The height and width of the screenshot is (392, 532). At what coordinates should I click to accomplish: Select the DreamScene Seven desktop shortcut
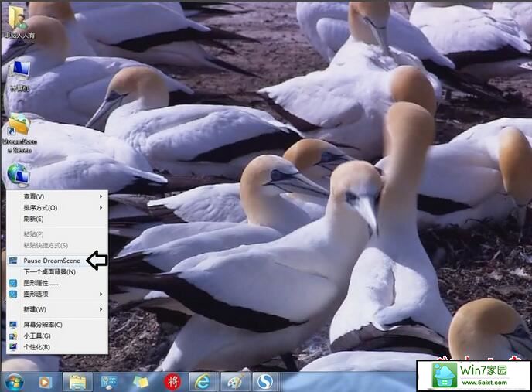19,134
